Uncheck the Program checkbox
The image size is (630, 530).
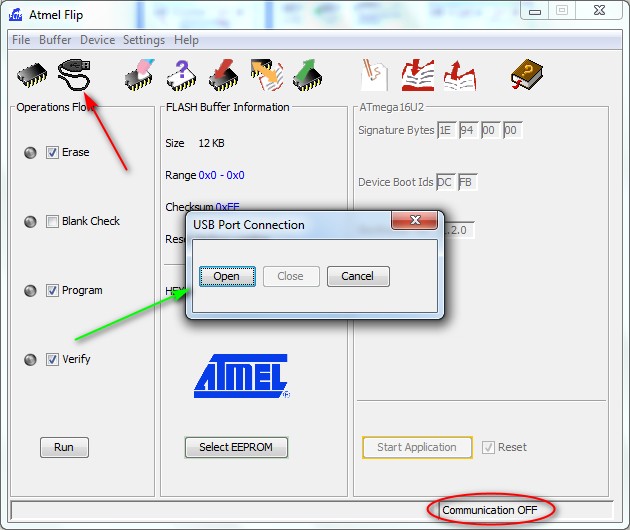52,291
